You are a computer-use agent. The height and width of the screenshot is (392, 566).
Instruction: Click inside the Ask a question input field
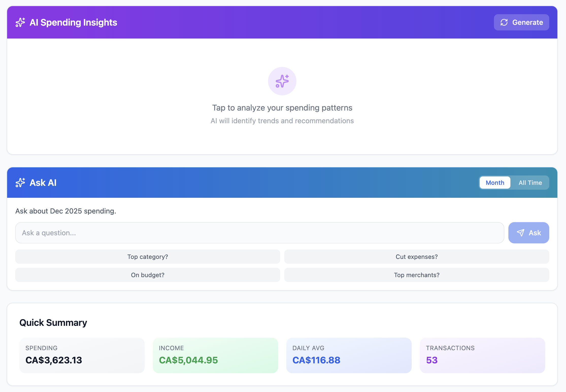point(259,233)
